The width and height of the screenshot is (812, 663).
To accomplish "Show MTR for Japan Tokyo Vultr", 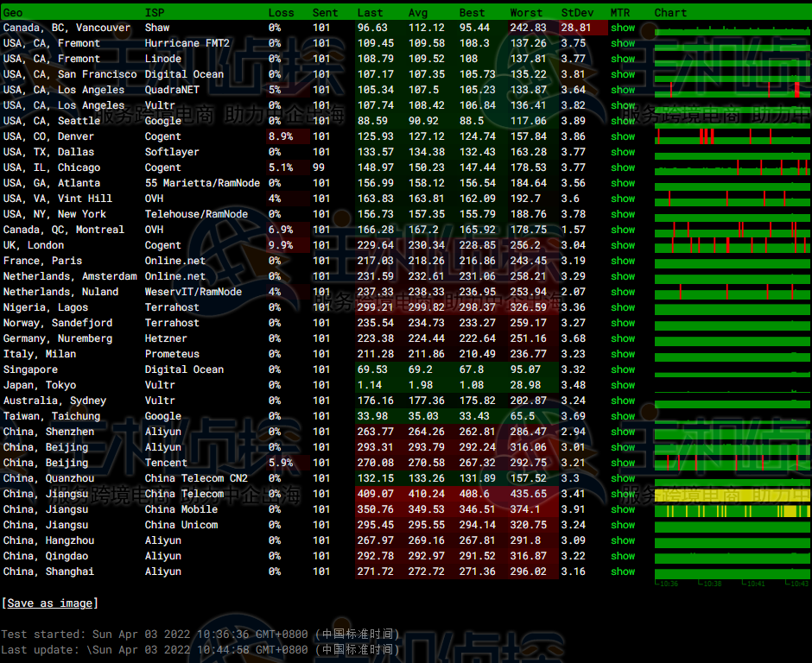I will pos(622,385).
